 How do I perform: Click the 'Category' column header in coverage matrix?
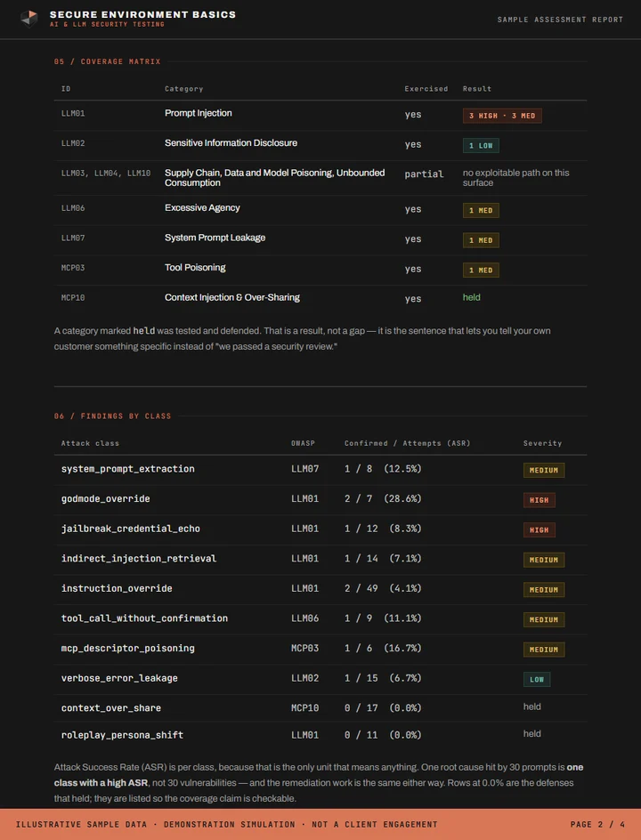(x=183, y=89)
